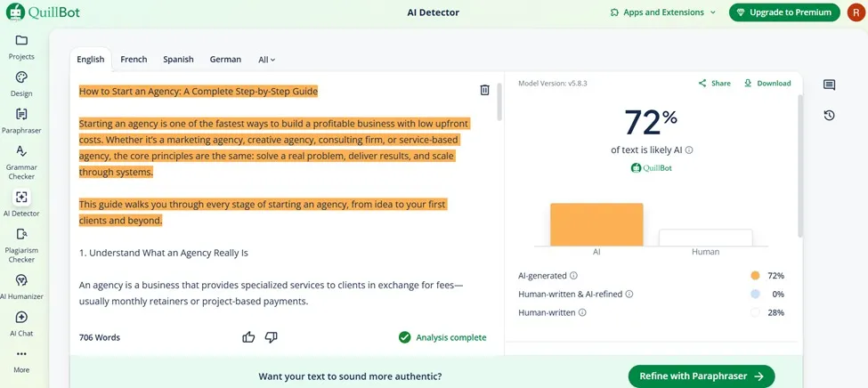Click Refine with Paraphraser
This screenshot has height=388, width=868.
(702, 376)
